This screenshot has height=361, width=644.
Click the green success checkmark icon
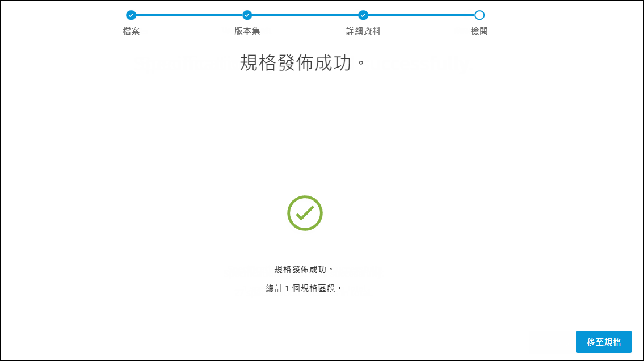pos(305,213)
